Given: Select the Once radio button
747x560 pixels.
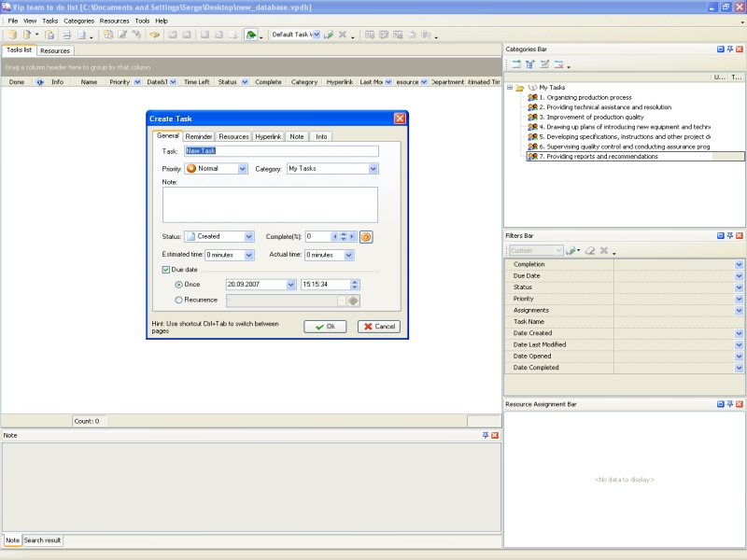Looking at the screenshot, I should tap(179, 285).
